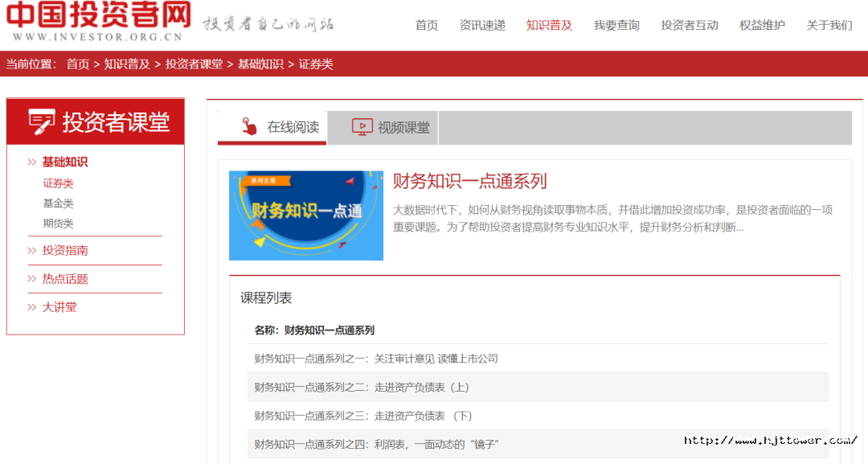This screenshot has height=464, width=868.
Task: Expand the 基础知识 double-chevron arrow
Action: [x=32, y=162]
